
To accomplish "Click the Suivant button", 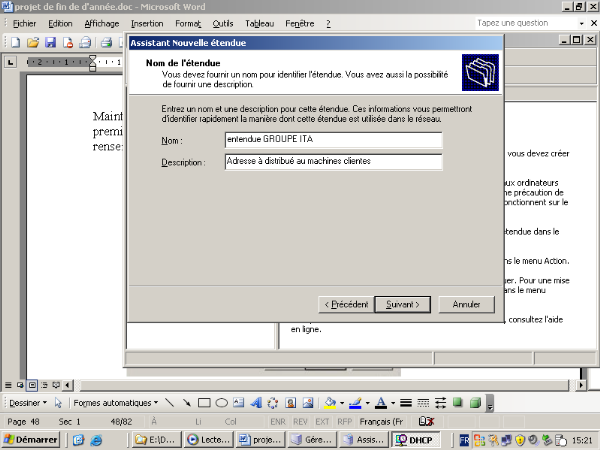I will point(402,304).
